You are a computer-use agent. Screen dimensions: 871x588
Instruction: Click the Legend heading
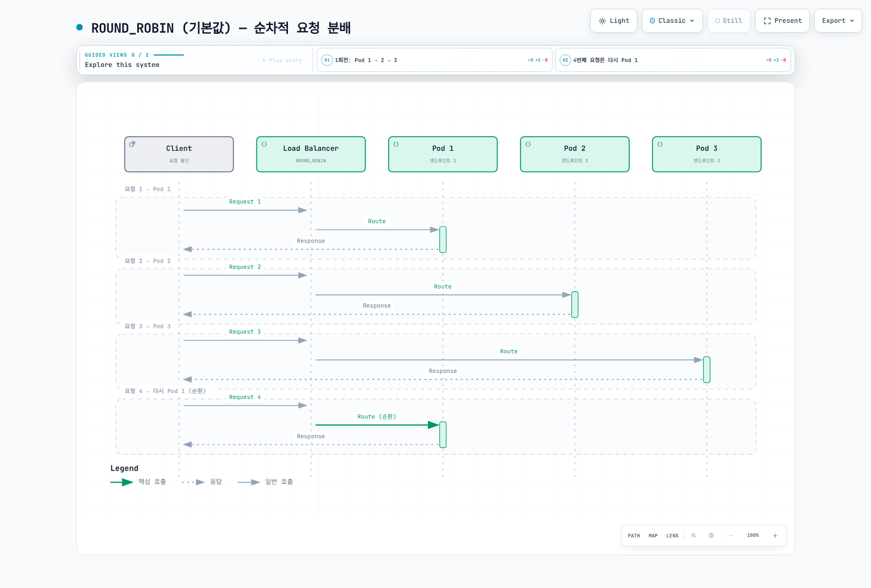pyautogui.click(x=125, y=469)
